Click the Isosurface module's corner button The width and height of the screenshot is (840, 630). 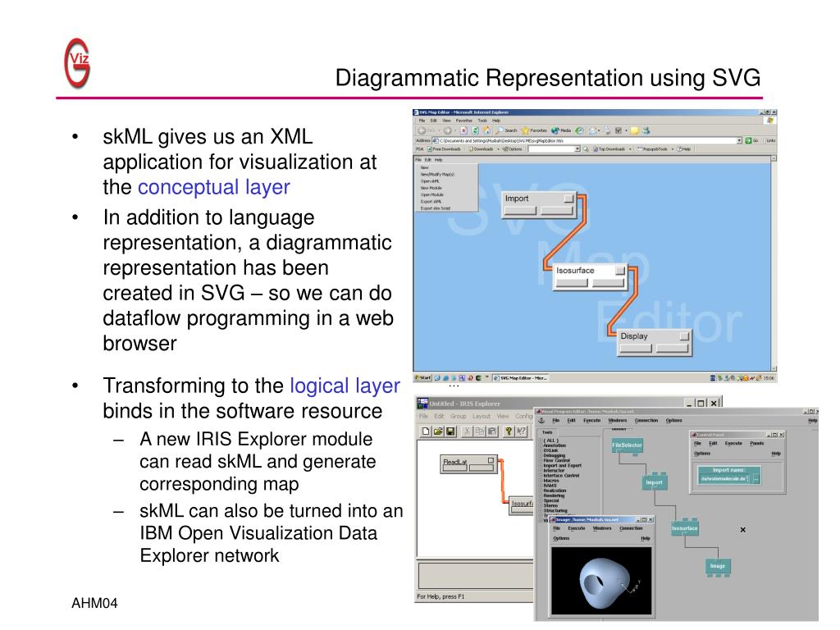coord(620,271)
